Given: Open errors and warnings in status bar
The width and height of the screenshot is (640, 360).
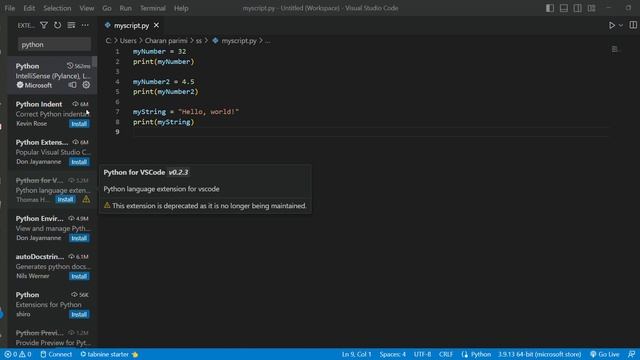Looking at the screenshot, I should coord(18,354).
